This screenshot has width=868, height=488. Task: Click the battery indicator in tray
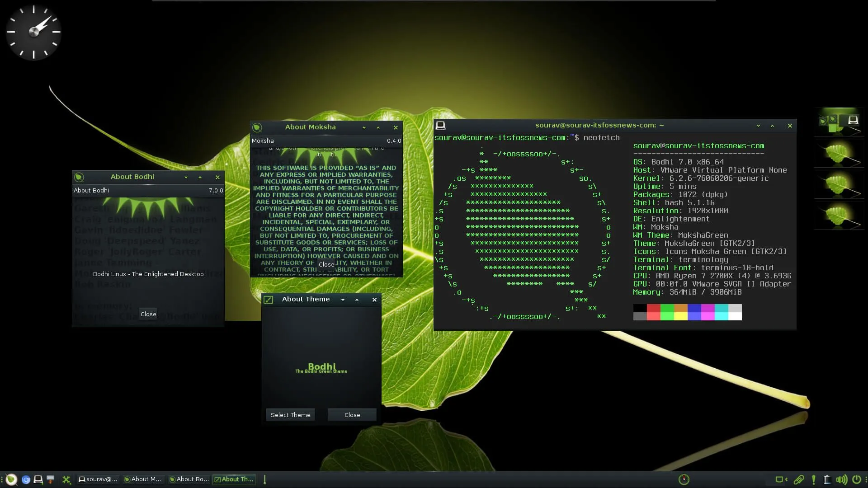(x=827, y=479)
